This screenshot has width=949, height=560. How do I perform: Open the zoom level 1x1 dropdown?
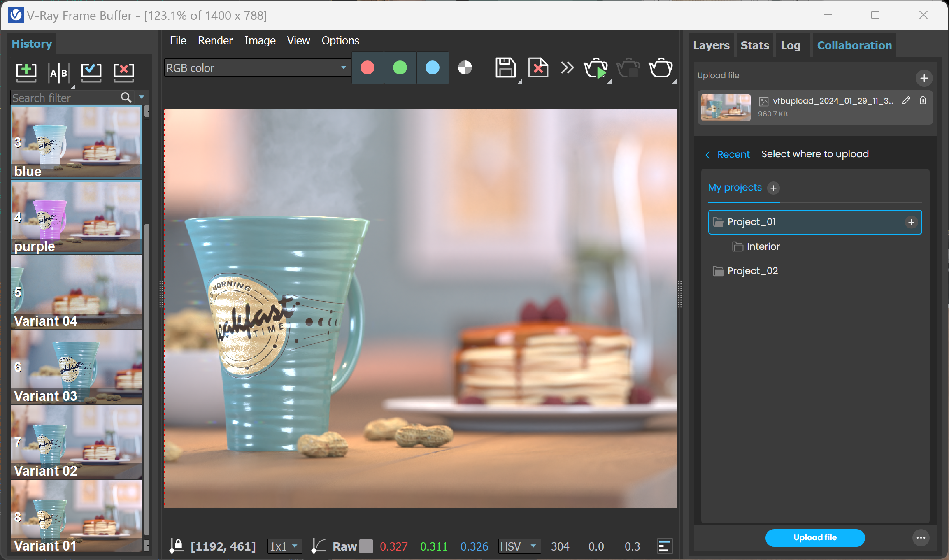284,546
